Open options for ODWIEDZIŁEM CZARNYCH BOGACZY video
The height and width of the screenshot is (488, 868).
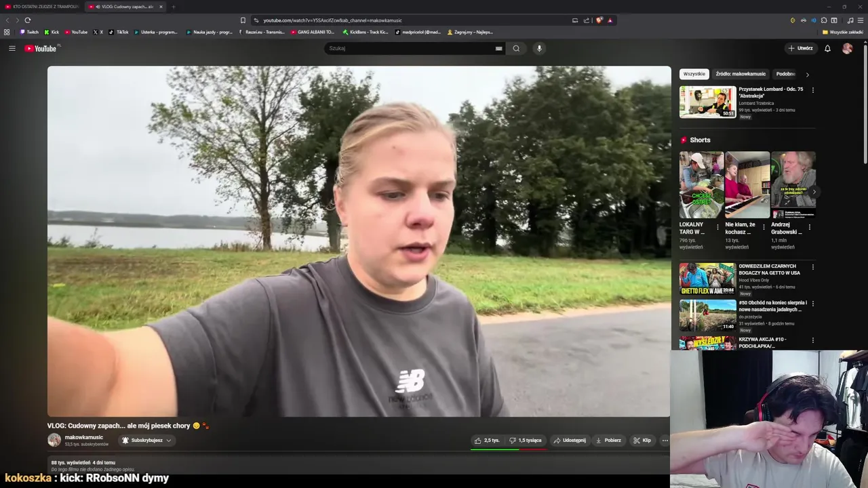[x=812, y=267]
